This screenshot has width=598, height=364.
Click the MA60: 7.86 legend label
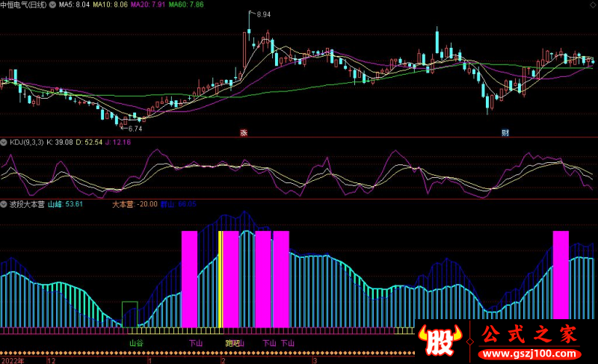(x=185, y=4)
